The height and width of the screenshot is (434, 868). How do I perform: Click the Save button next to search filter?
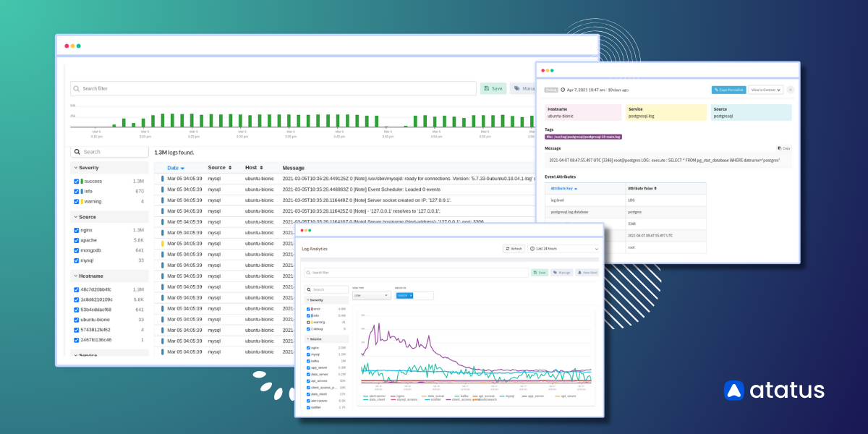pos(540,273)
